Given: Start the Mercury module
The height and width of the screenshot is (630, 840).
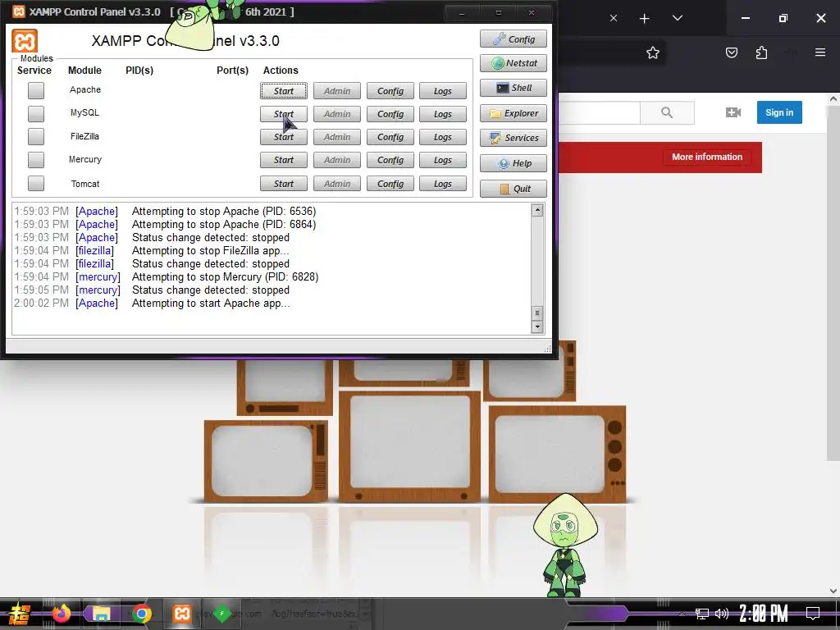Looking at the screenshot, I should point(284,160).
